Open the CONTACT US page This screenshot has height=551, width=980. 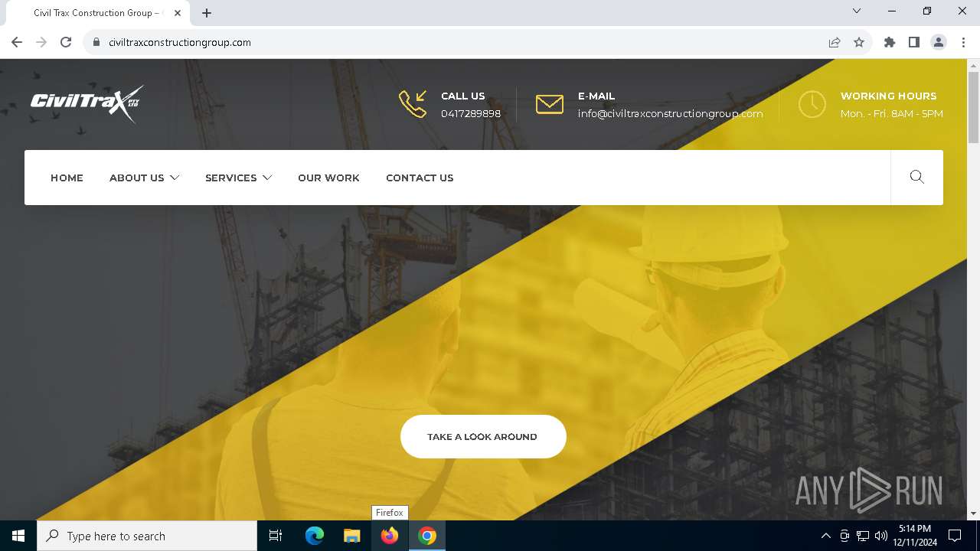click(420, 178)
